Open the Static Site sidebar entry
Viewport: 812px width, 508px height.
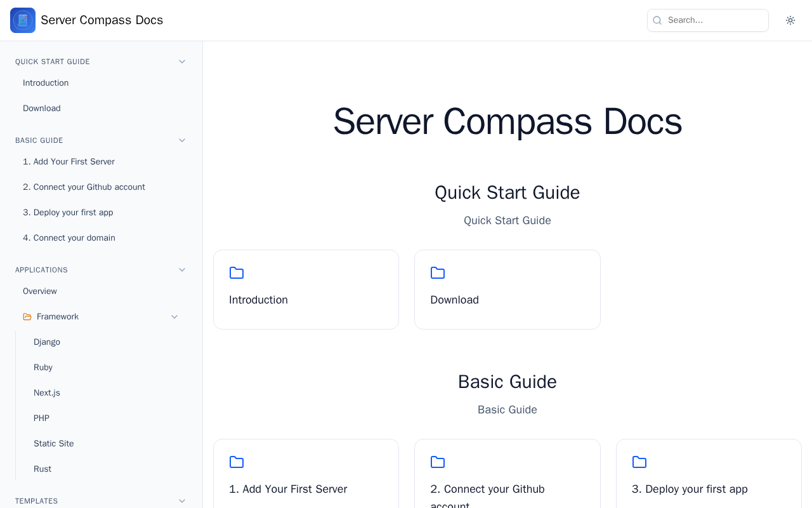54,444
